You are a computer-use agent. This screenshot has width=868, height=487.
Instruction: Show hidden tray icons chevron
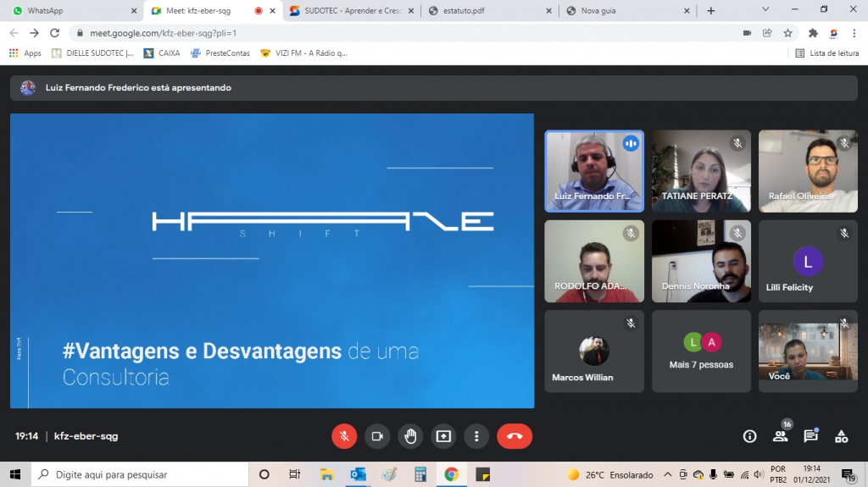coord(668,474)
